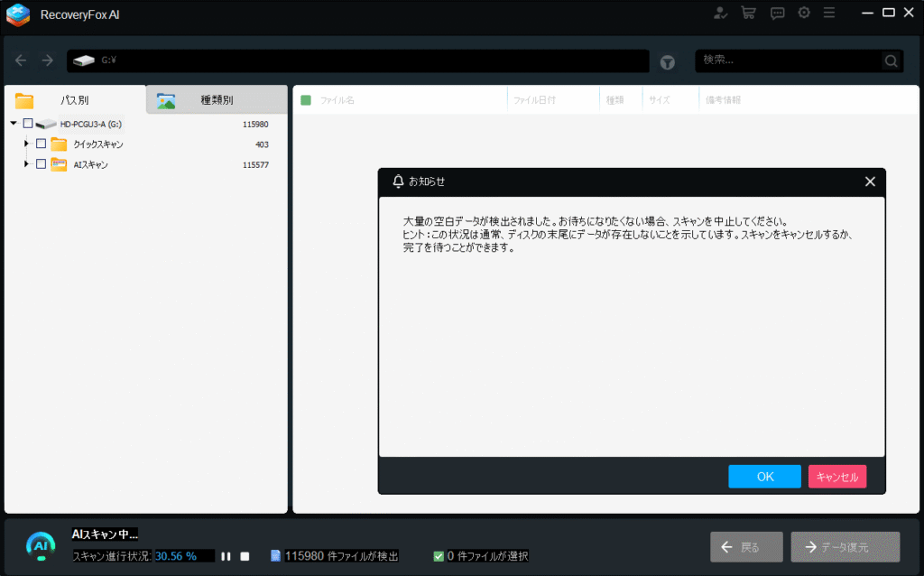Viewport: 924px width, 576px height.
Task: Tick the AIスキャン folder checkbox
Action: (41, 164)
